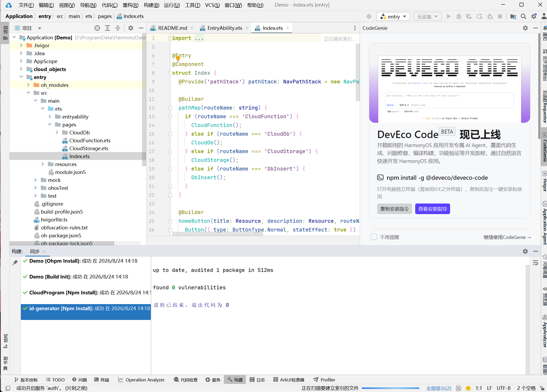
Task: Open the 终端 tool window tab
Action: tap(102, 380)
